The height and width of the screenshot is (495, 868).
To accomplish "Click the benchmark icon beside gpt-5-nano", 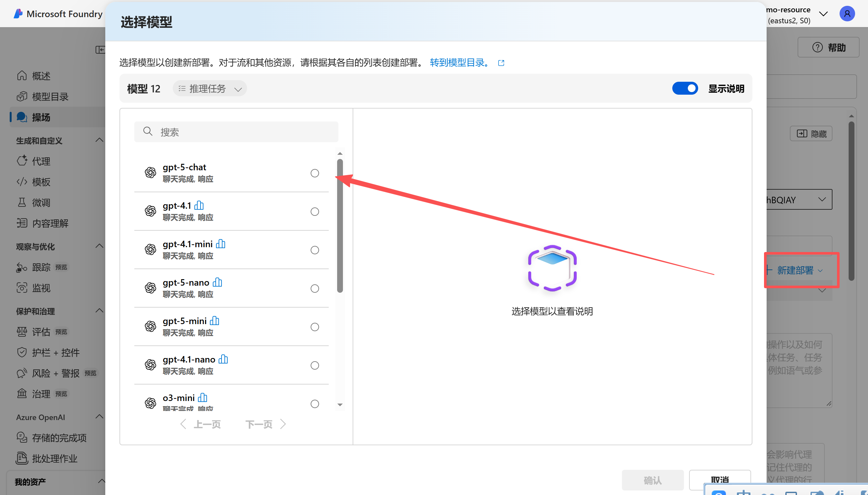I will 217,282.
